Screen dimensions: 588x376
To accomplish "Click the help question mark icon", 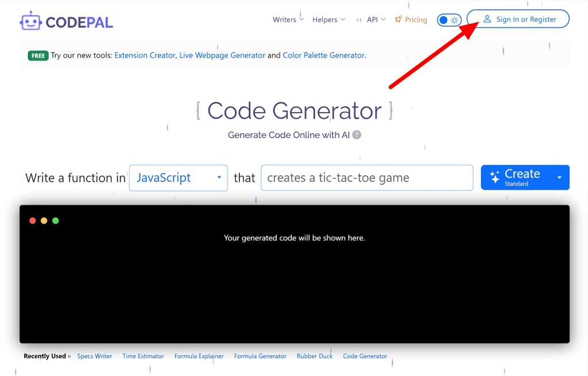I will [357, 135].
